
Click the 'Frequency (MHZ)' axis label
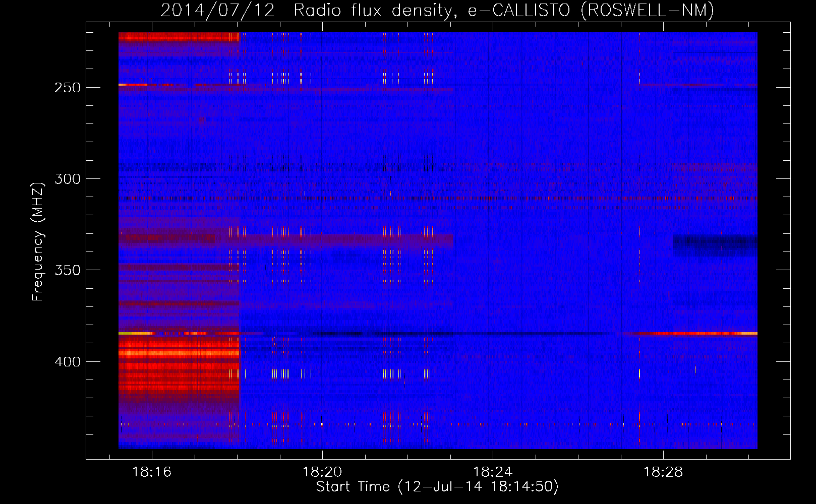(38, 242)
